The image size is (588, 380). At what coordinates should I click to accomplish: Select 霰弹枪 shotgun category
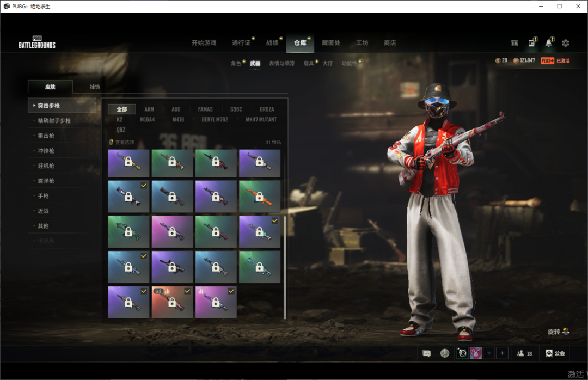62,180
